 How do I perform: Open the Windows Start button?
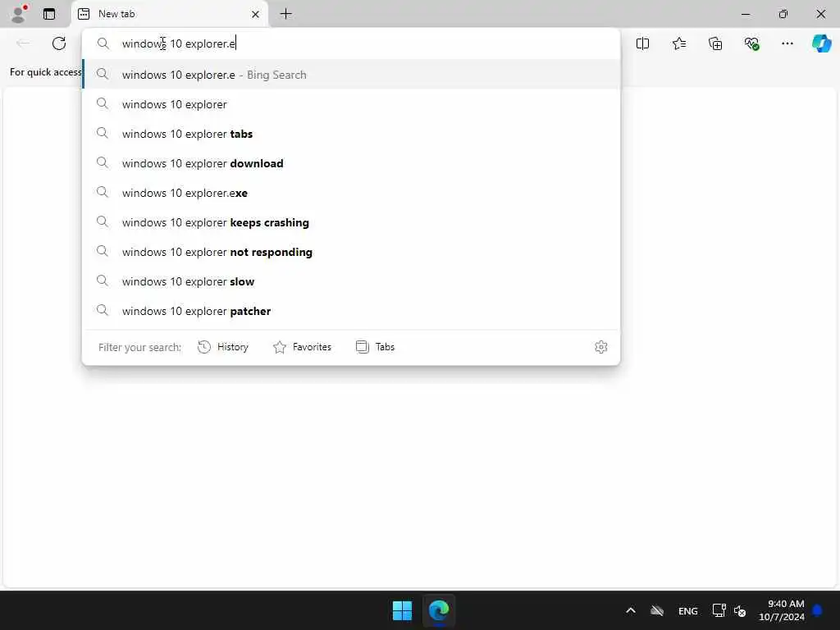click(x=402, y=610)
